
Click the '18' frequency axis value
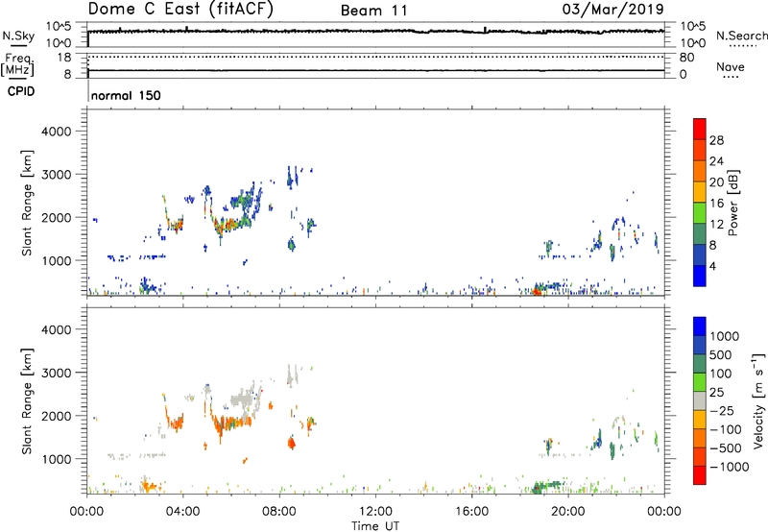64,58
